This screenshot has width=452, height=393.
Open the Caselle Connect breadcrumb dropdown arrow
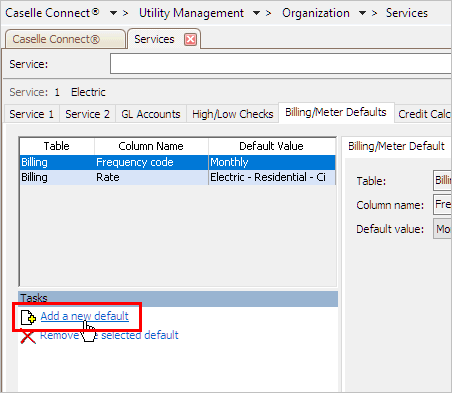pyautogui.click(x=113, y=13)
